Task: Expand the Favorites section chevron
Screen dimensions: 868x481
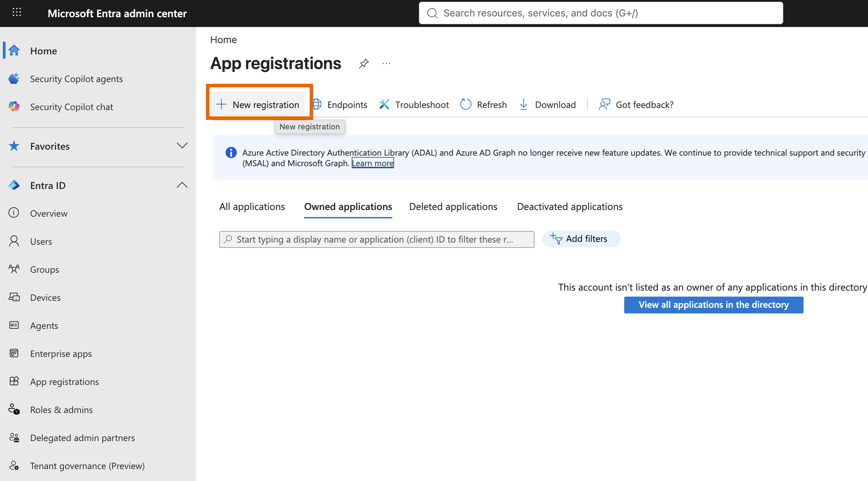Action: 182,145
